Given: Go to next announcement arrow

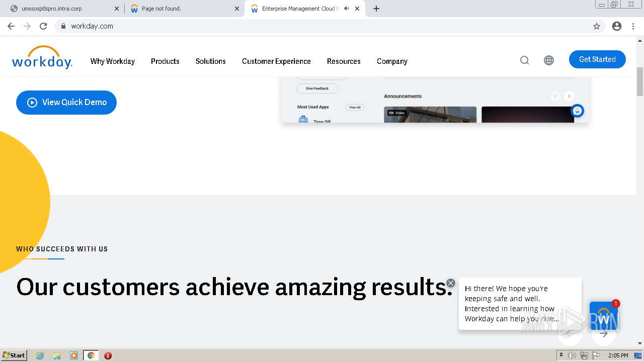Looking at the screenshot, I should [x=569, y=96].
